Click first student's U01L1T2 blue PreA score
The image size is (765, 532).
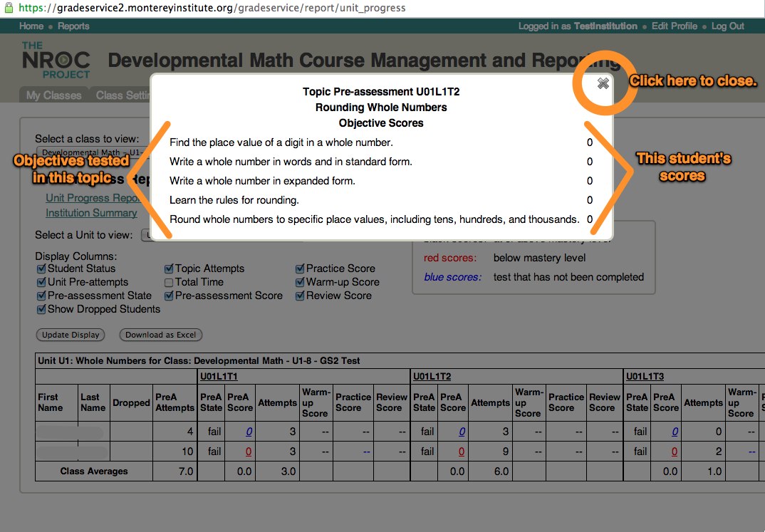[x=462, y=432]
